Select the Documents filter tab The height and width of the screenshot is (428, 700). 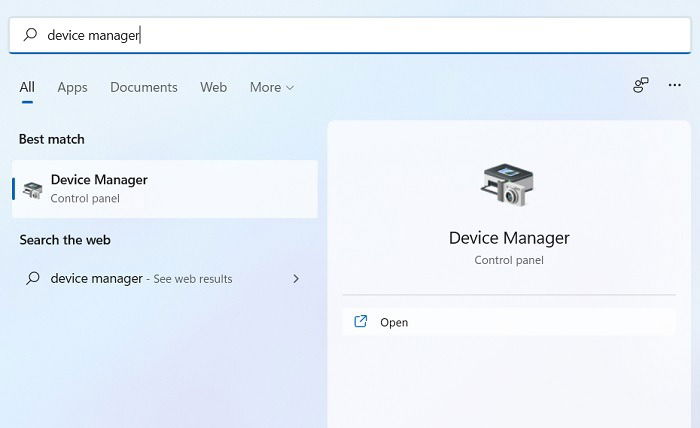[x=144, y=87]
